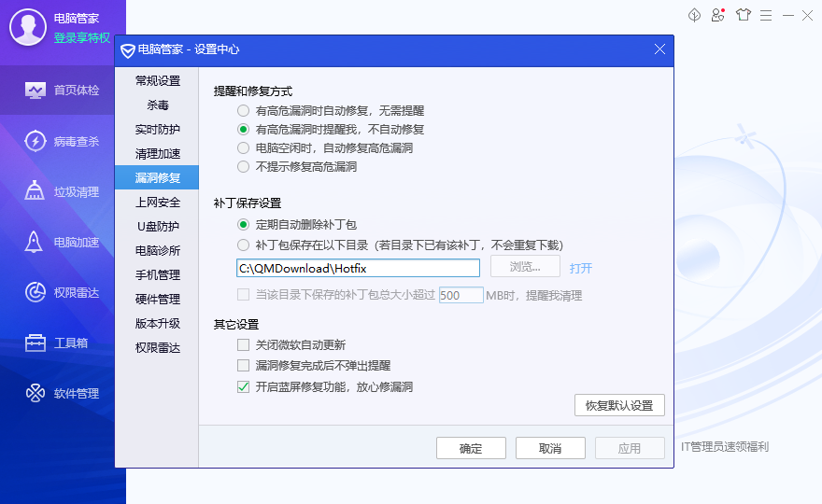Viewport: 822px width, 504px height.
Task: Click the 500 MB size field
Action: click(461, 295)
